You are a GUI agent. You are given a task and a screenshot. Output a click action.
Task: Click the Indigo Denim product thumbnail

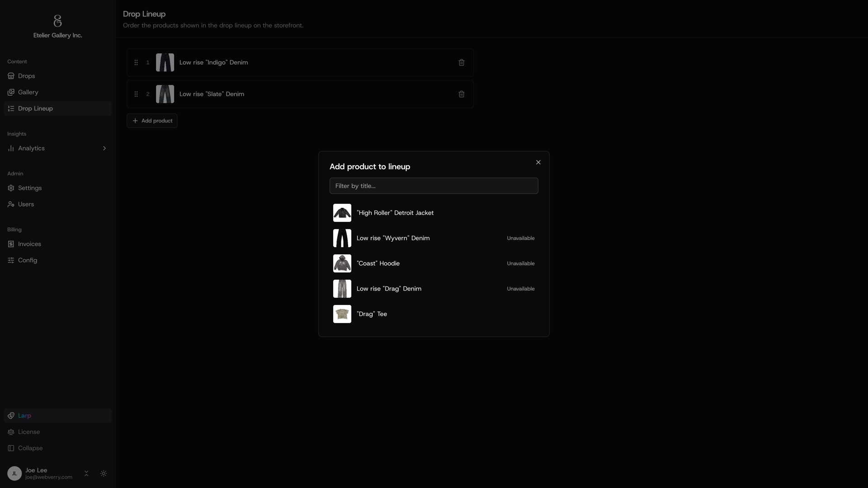click(165, 62)
